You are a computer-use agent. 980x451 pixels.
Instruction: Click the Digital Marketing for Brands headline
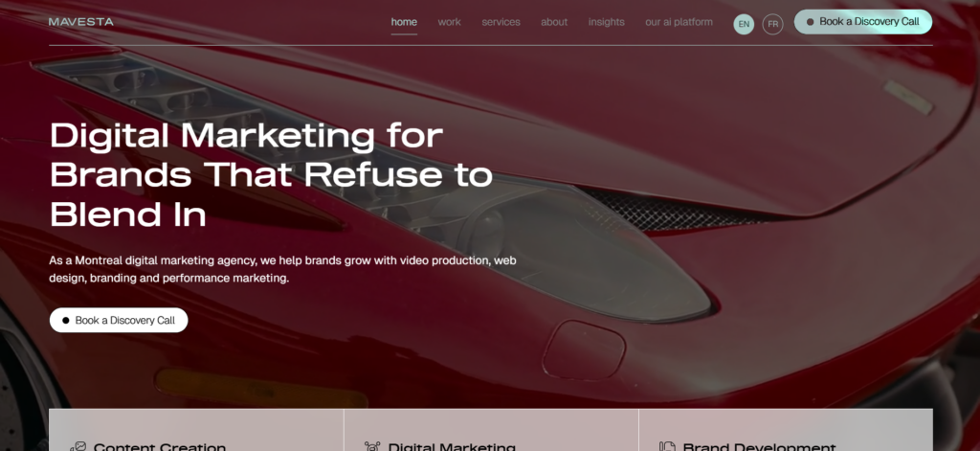point(271,175)
